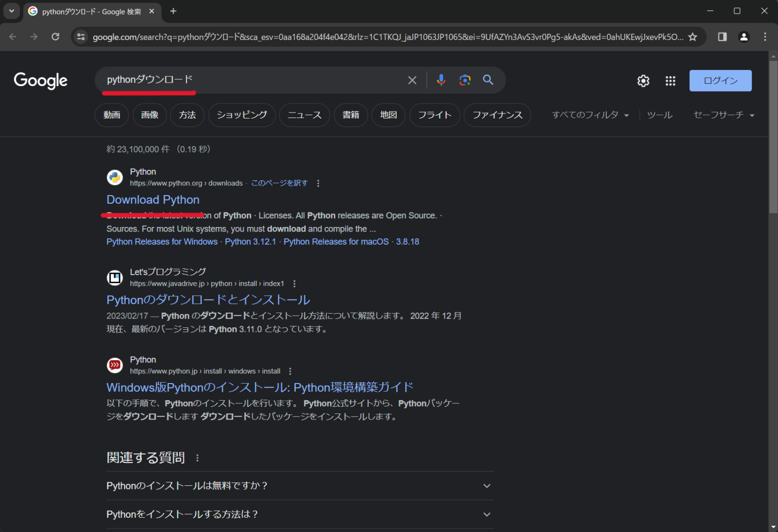This screenshot has width=778, height=532.
Task: Minimize the Chrome window
Action: click(x=710, y=11)
